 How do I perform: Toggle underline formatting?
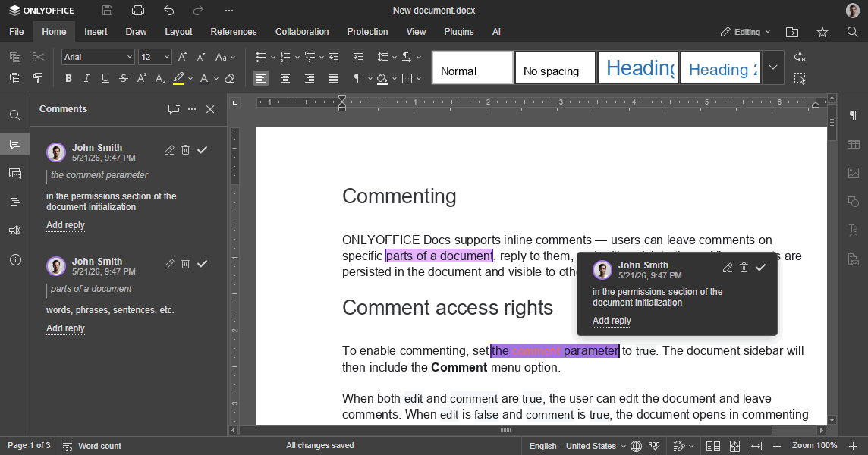pyautogui.click(x=105, y=79)
